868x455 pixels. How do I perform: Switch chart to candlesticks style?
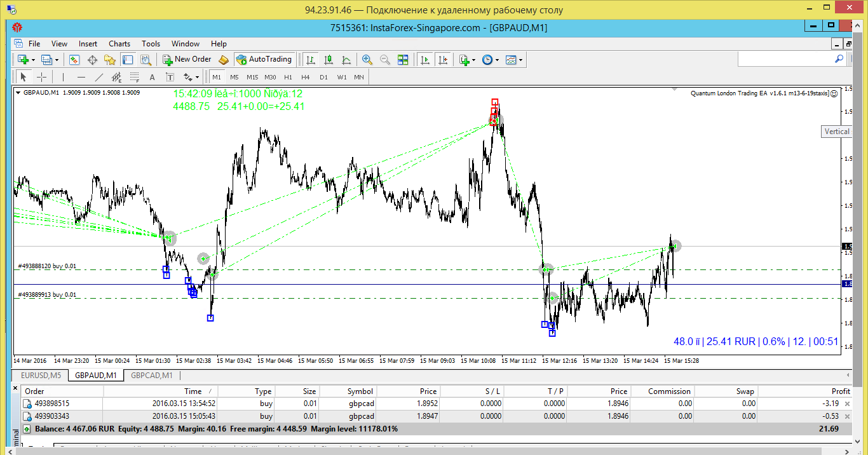329,59
